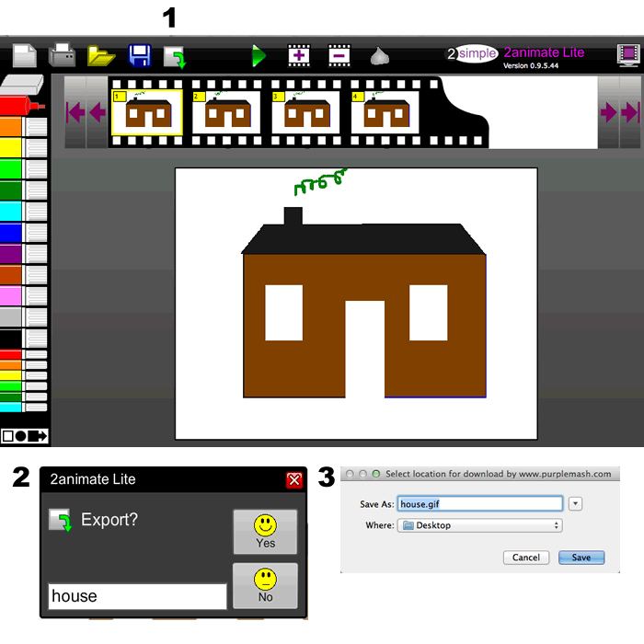Select frame 4 thumbnail in filmstrip

coord(385,112)
